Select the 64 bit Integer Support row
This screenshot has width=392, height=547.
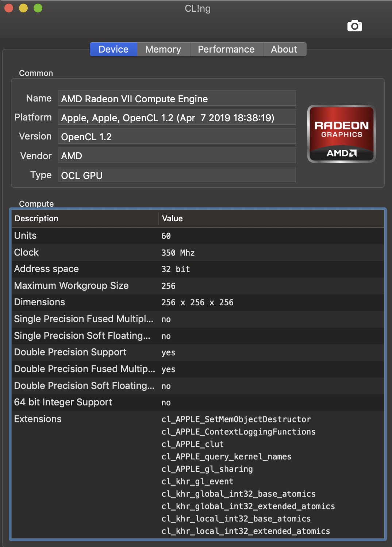[x=197, y=402]
